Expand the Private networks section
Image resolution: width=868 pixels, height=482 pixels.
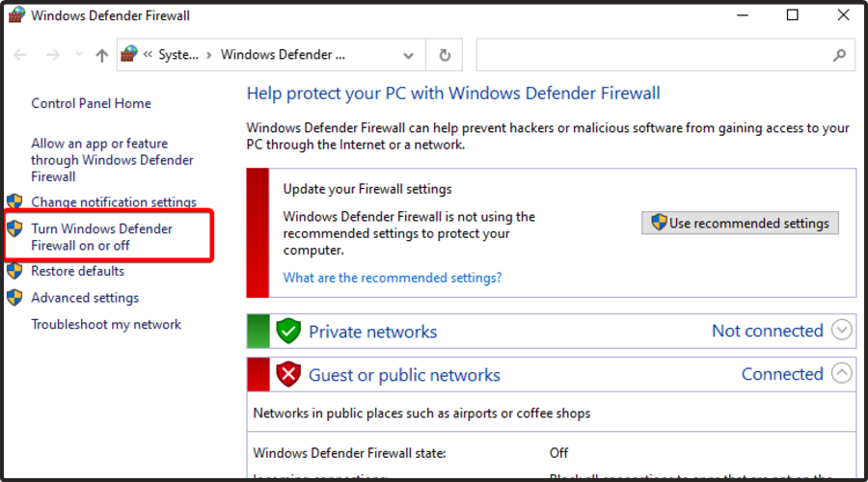point(842,331)
